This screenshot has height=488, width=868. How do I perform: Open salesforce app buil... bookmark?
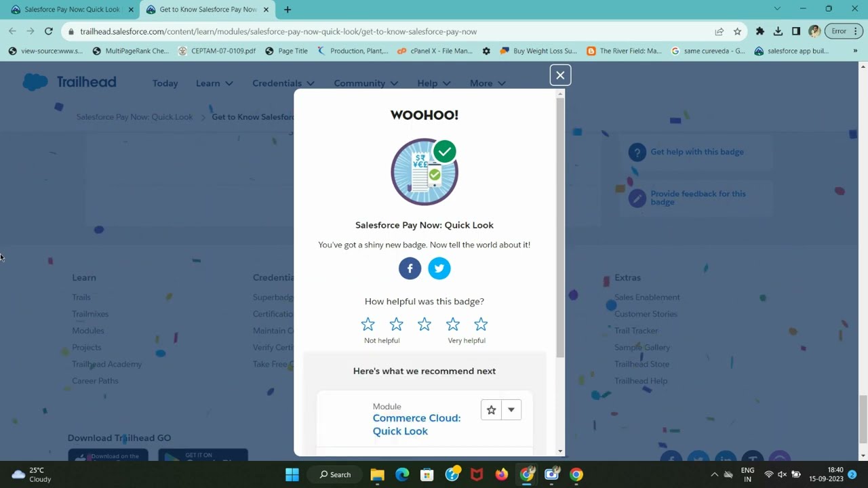(792, 51)
